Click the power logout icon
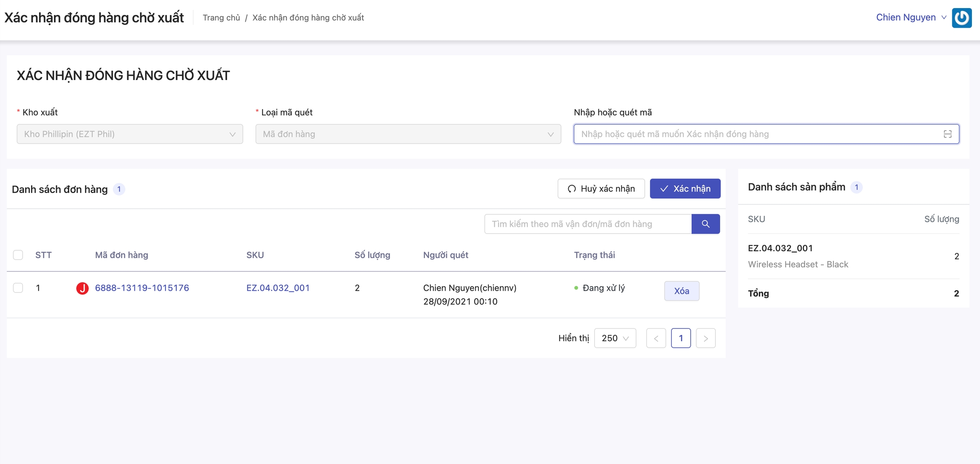This screenshot has width=980, height=464. pos(961,18)
